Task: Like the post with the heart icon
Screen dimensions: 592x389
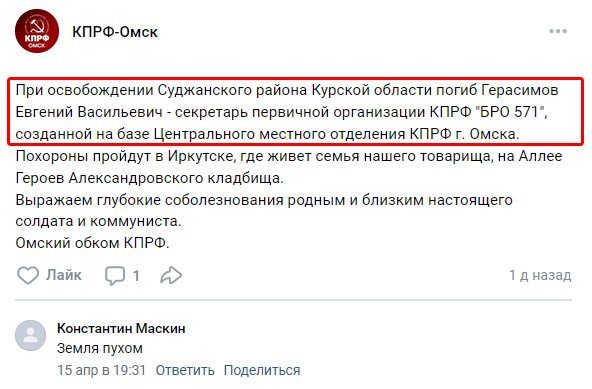Action: pos(28,275)
